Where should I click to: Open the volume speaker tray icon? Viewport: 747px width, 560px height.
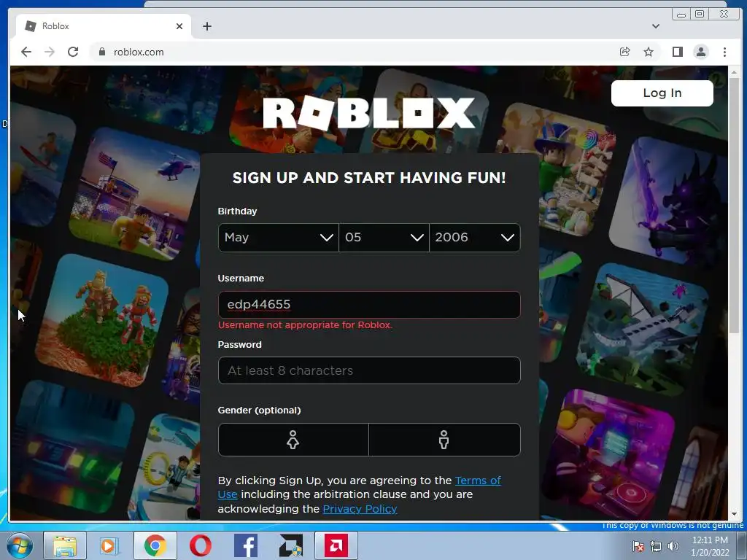(673, 547)
